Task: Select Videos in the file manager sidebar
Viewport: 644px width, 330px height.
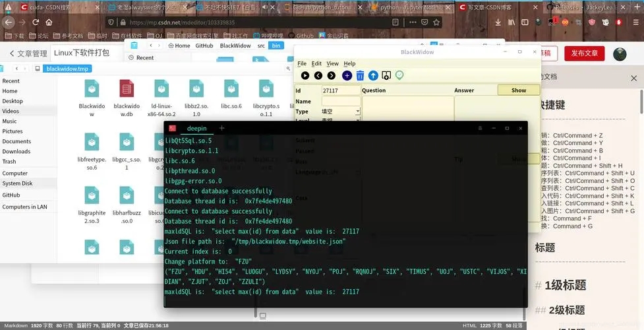Action: pos(11,111)
